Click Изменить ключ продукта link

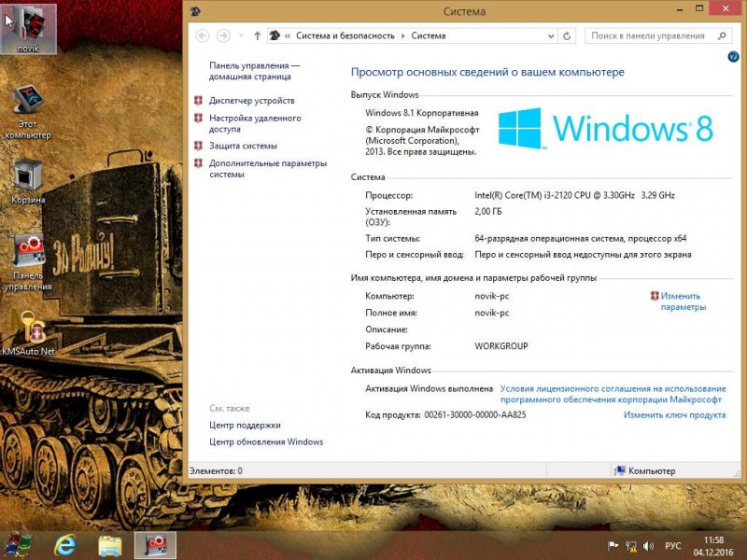674,414
